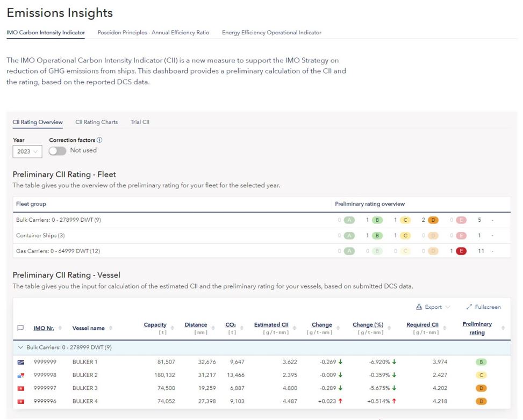Select the Gas Carriers: 0 - 64999 DWT (12) row
This screenshot has height=420, width=523.
[x=261, y=251]
